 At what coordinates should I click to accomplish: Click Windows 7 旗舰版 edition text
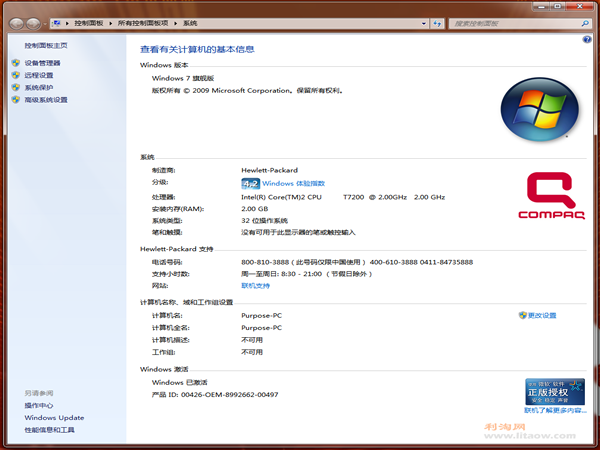click(183, 78)
